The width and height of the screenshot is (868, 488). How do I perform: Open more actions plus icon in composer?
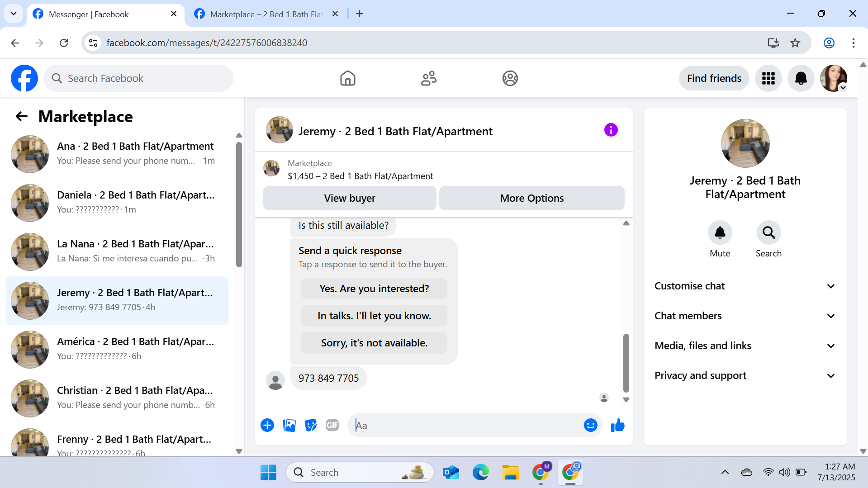pyautogui.click(x=267, y=425)
